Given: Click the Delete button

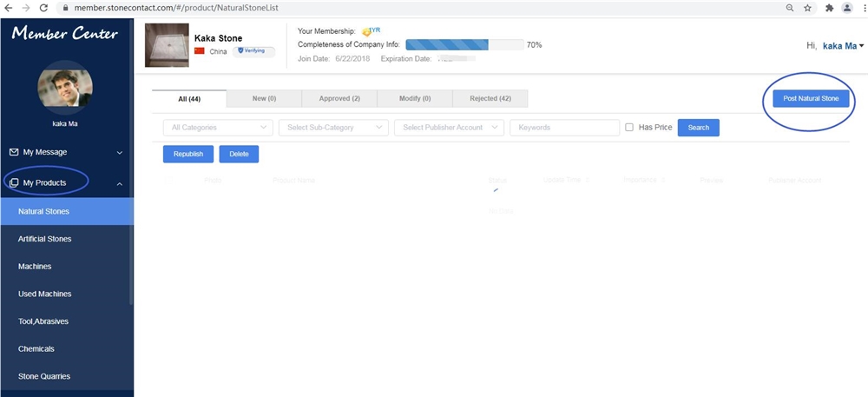Looking at the screenshot, I should (240, 154).
